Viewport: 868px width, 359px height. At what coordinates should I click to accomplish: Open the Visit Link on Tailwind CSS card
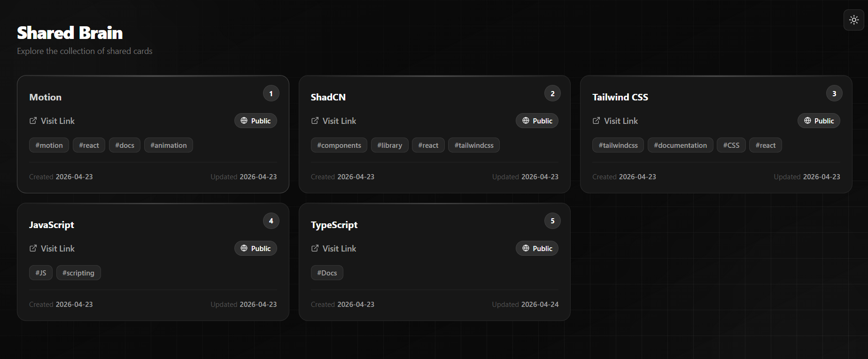pos(615,121)
